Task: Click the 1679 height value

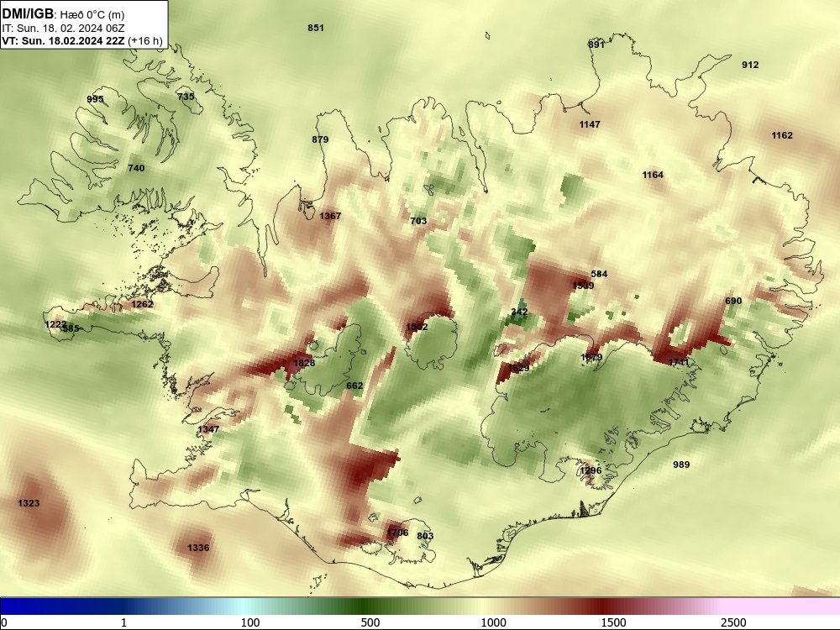Action: tap(591, 357)
